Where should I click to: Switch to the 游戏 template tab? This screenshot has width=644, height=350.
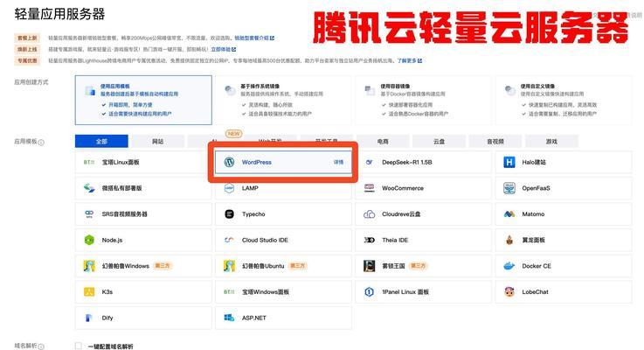(x=551, y=141)
